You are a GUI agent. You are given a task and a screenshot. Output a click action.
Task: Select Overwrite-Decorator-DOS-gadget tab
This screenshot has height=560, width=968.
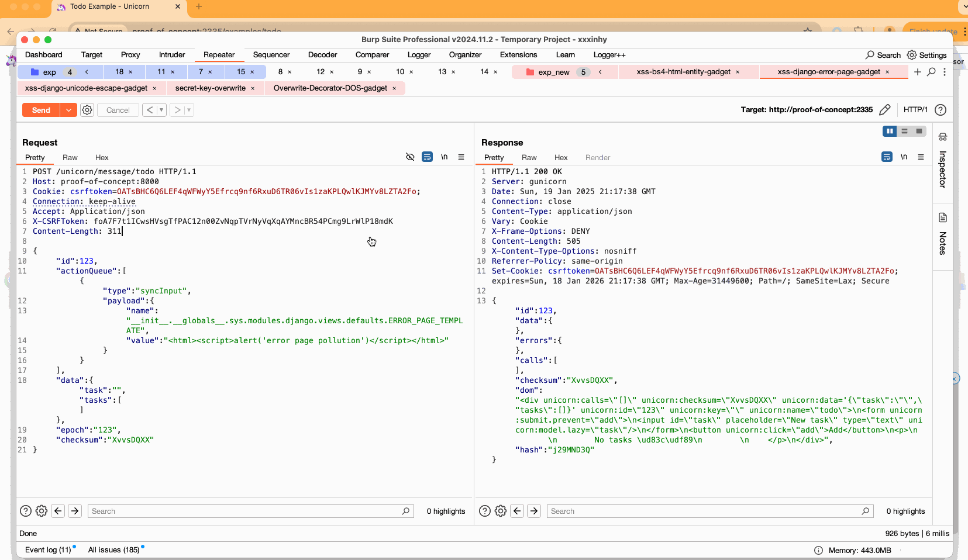[330, 88]
